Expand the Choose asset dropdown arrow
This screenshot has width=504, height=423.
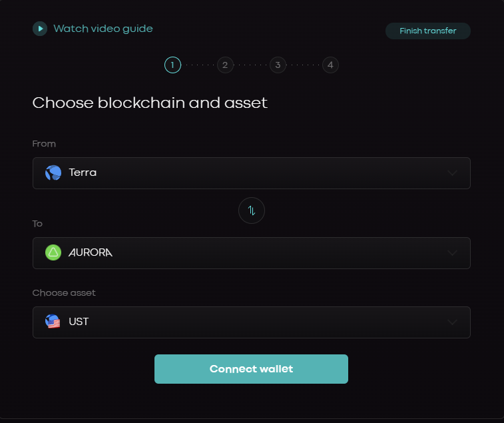pyautogui.click(x=453, y=322)
